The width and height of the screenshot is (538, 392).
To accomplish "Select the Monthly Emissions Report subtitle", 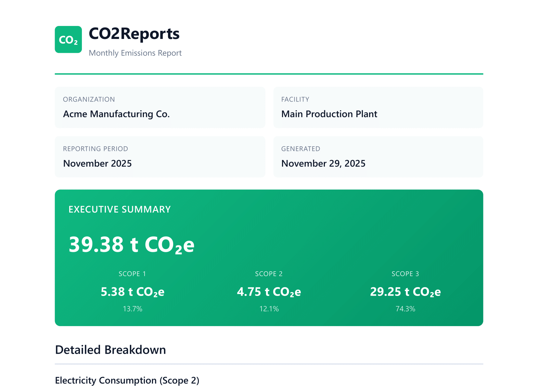I will pyautogui.click(x=135, y=53).
